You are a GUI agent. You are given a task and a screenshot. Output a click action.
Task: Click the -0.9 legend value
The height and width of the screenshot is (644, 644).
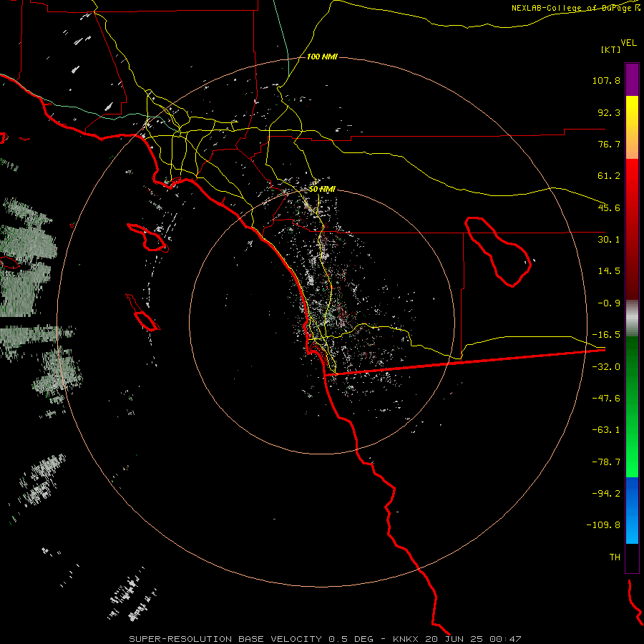coord(609,303)
